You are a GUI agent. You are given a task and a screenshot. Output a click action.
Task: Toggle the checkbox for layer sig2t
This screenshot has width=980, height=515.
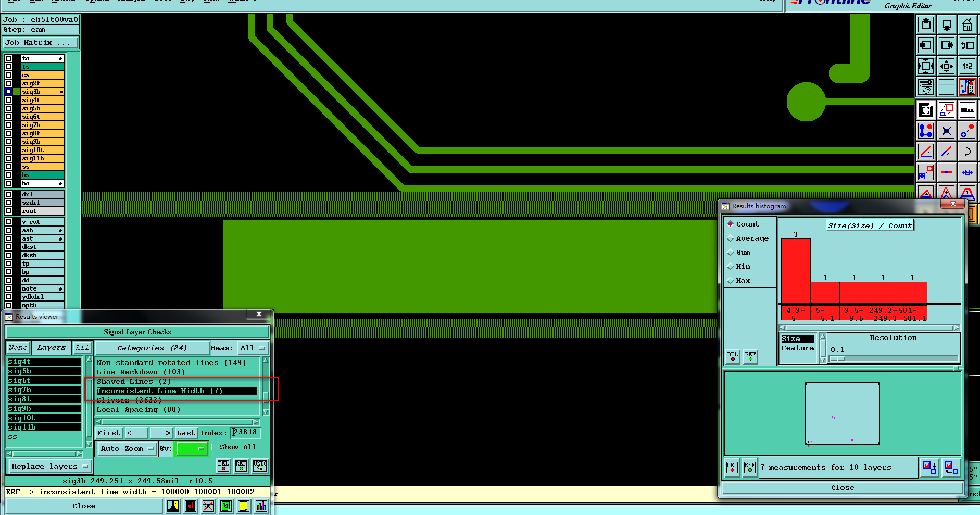[x=8, y=83]
